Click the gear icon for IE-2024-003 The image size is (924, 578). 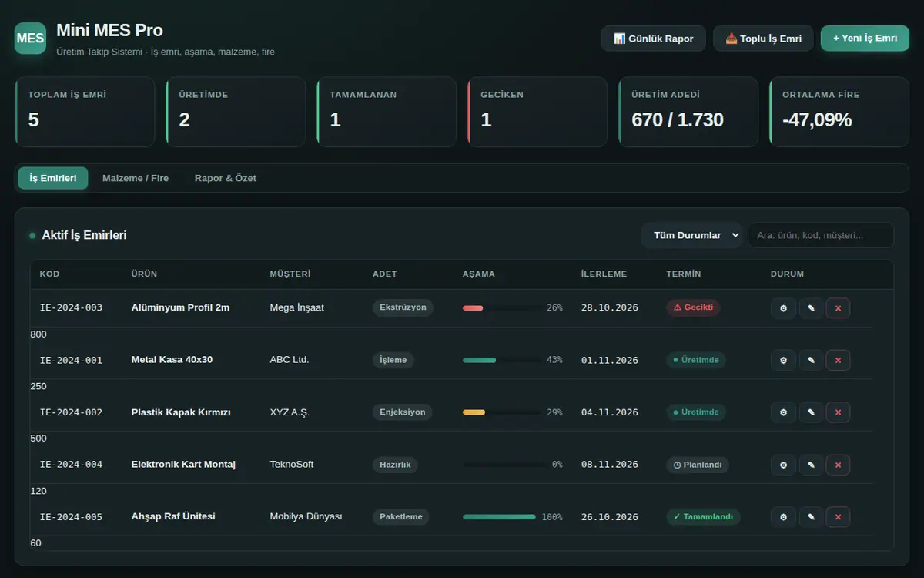click(783, 307)
